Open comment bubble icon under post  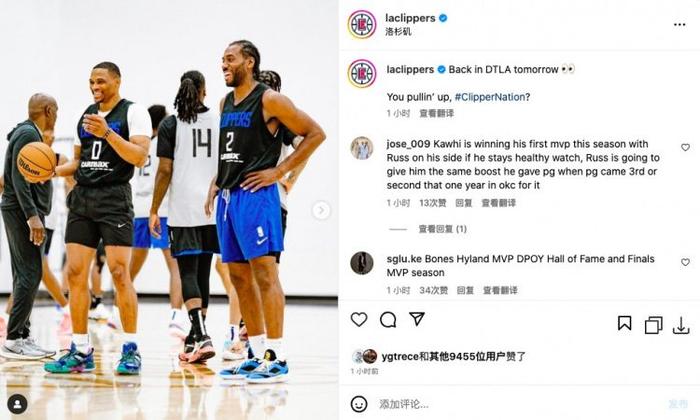pos(388,320)
